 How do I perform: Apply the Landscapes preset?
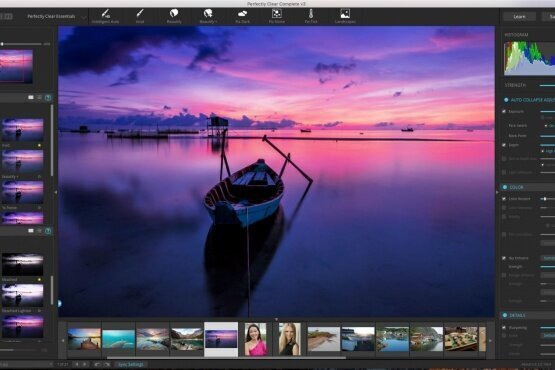[345, 13]
